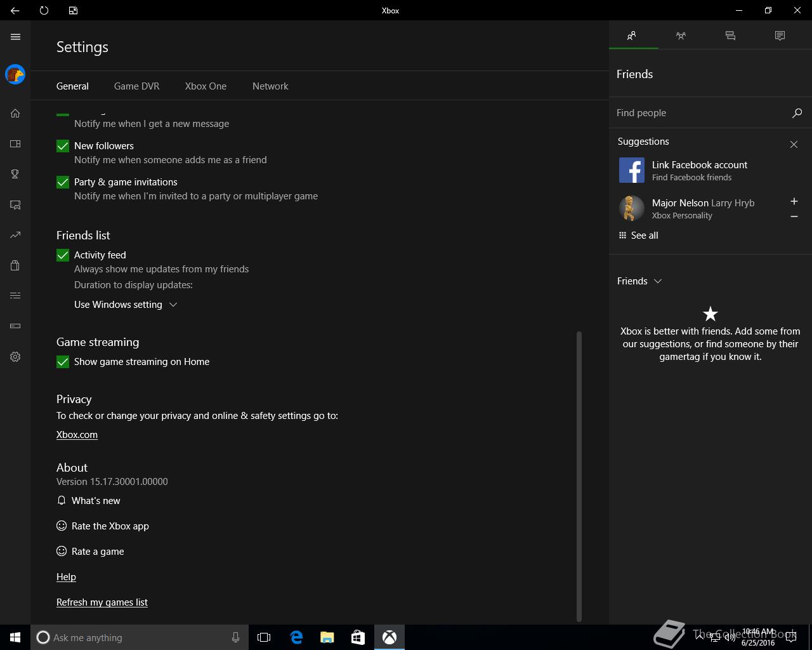
Task: Click Refresh my games list
Action: [x=102, y=602]
